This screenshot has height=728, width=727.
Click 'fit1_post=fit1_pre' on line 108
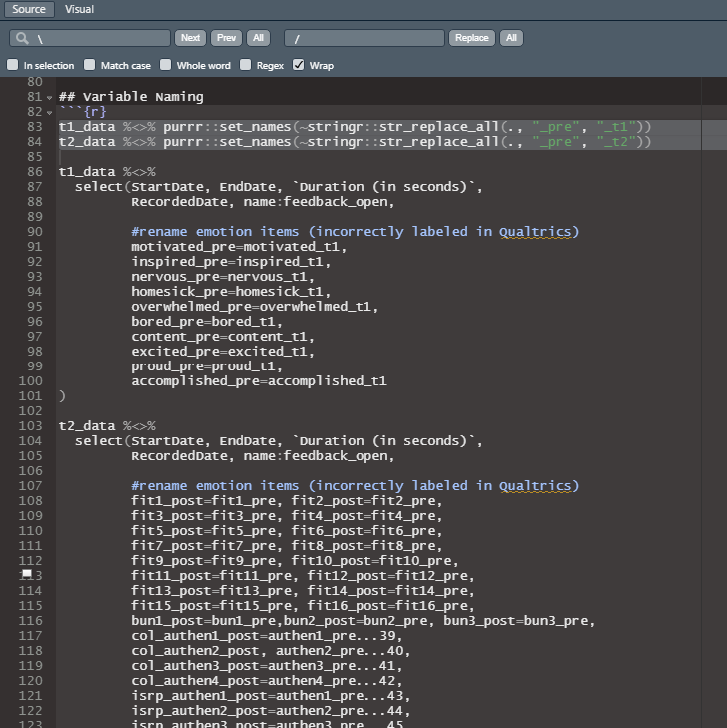(204, 501)
